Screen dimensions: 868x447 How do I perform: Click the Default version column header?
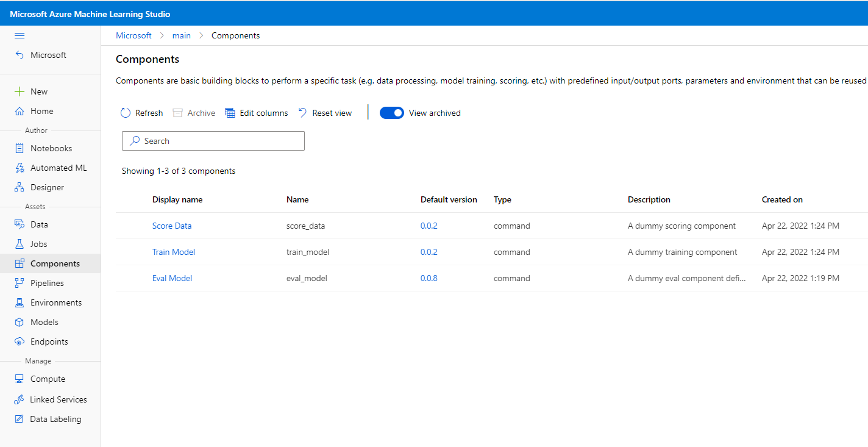click(x=449, y=199)
